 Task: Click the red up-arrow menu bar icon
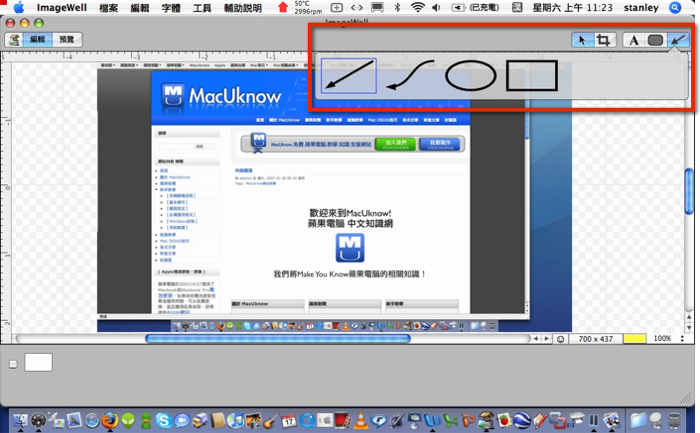(283, 7)
